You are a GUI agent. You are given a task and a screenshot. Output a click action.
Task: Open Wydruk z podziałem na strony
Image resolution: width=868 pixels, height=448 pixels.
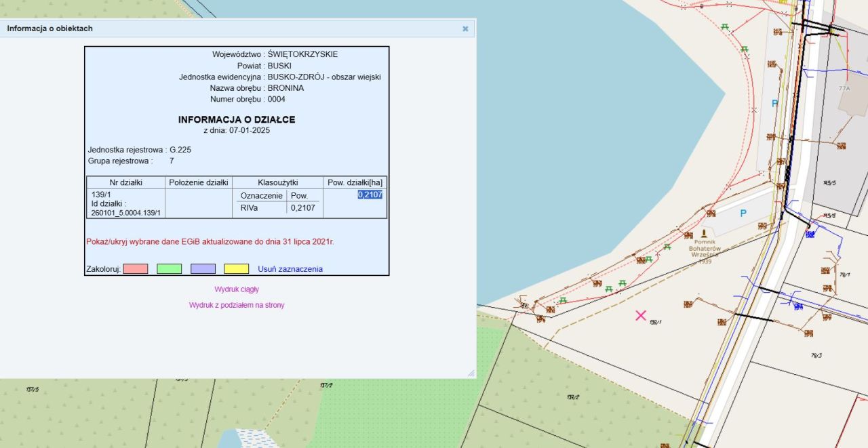237,305
